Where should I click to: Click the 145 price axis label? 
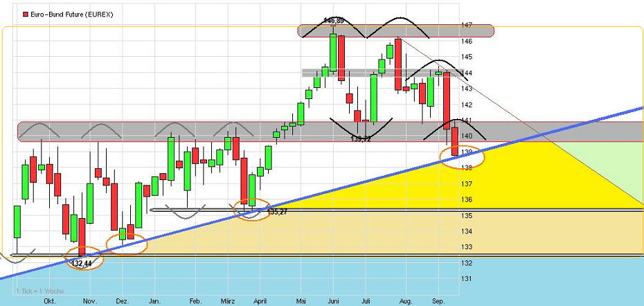click(467, 57)
